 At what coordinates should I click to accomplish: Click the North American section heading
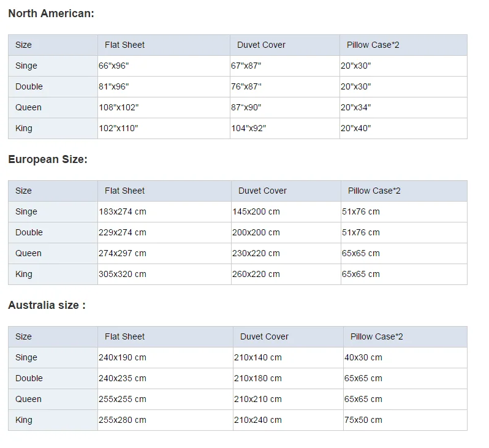pos(51,13)
